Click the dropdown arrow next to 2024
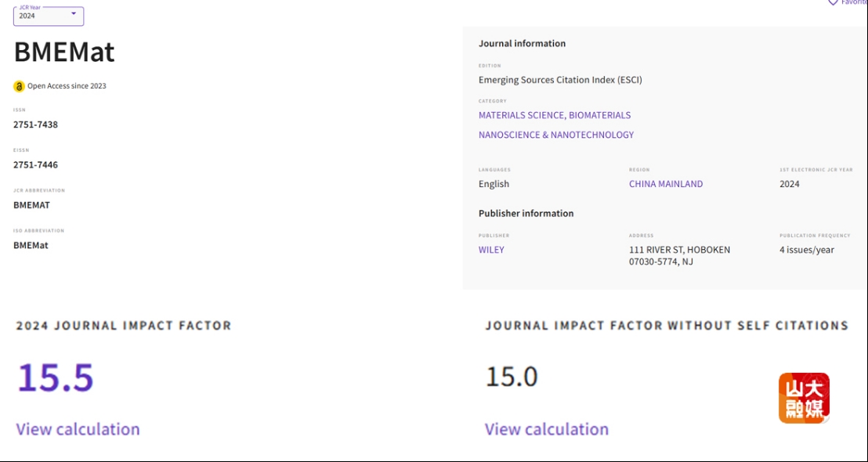 click(x=74, y=13)
